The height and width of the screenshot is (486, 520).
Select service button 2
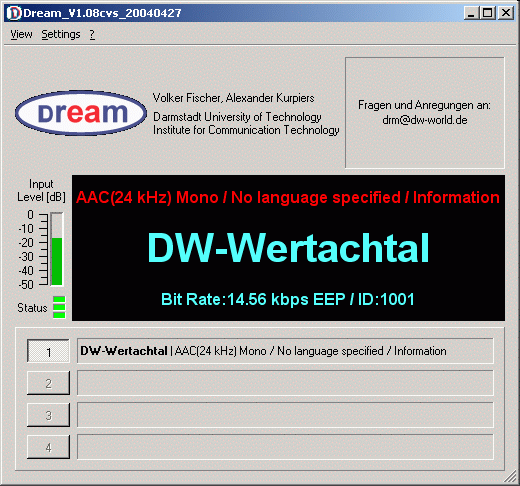[x=48, y=383]
